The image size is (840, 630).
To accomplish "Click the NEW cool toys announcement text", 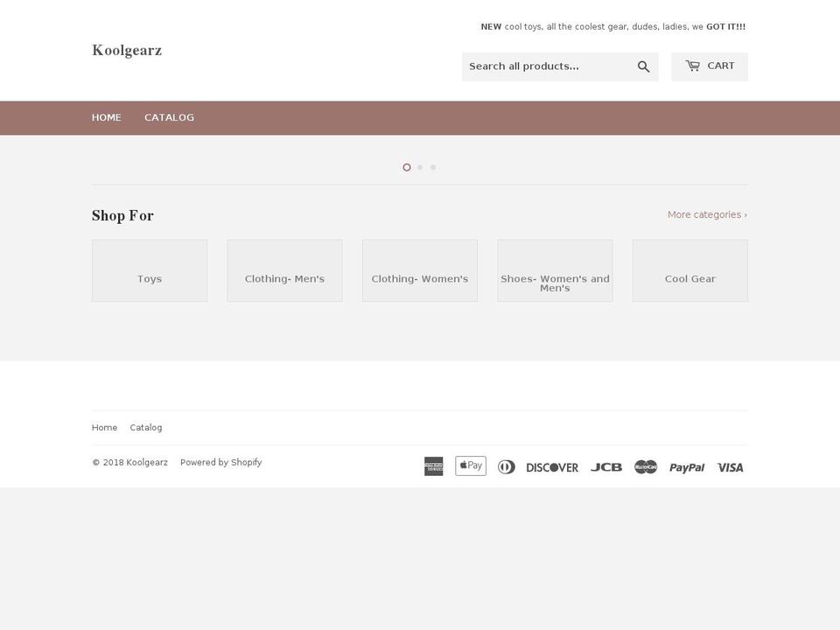I will [612, 27].
